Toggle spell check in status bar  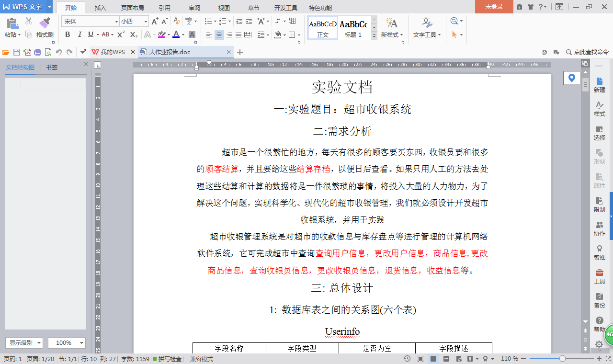(x=167, y=359)
